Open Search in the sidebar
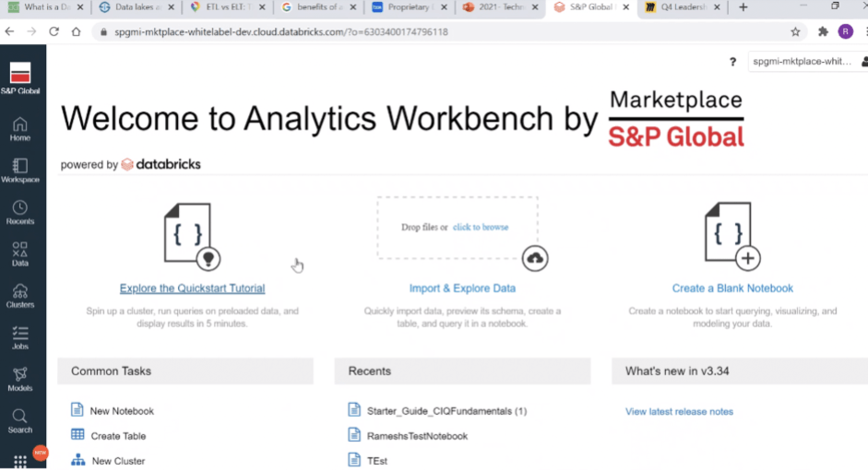 coord(19,420)
